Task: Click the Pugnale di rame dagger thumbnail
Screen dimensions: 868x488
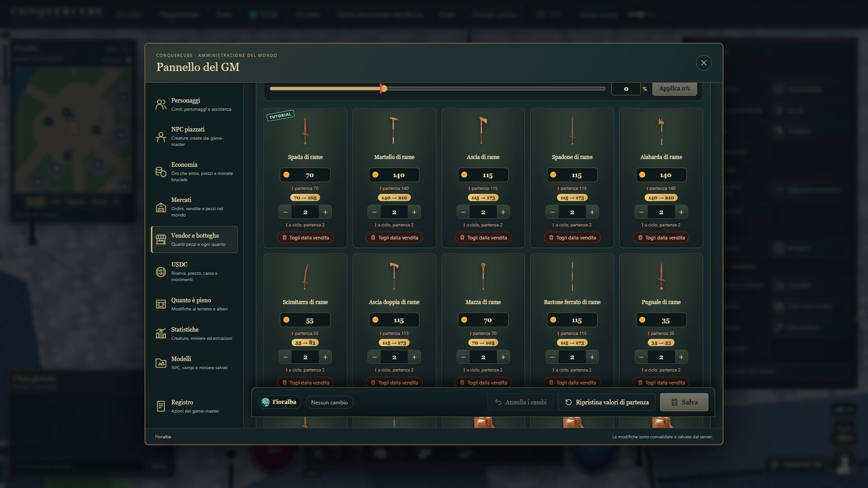Action: click(661, 276)
